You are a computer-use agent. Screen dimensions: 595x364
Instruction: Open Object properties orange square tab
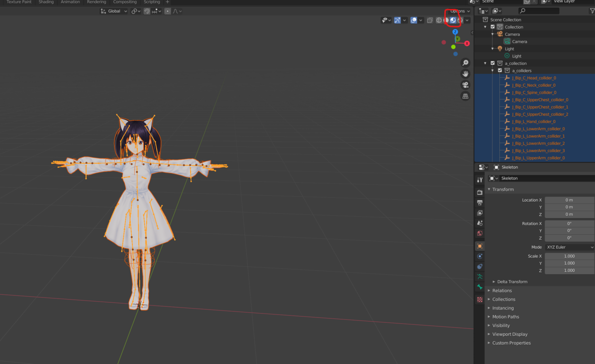(x=479, y=246)
